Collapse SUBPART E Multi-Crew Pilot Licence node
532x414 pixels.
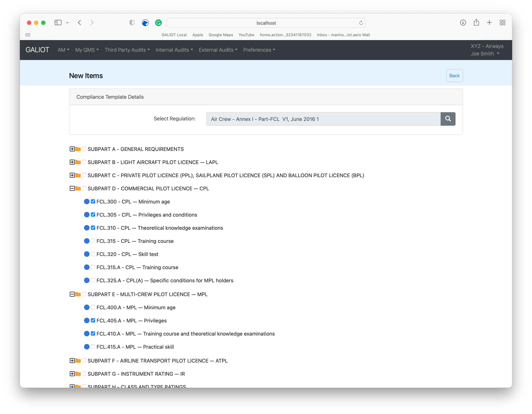[x=72, y=294]
